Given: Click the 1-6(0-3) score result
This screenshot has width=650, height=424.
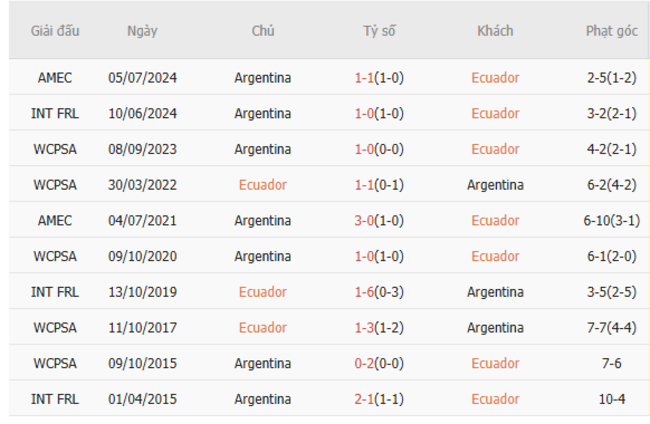Looking at the screenshot, I should pyautogui.click(x=379, y=292).
